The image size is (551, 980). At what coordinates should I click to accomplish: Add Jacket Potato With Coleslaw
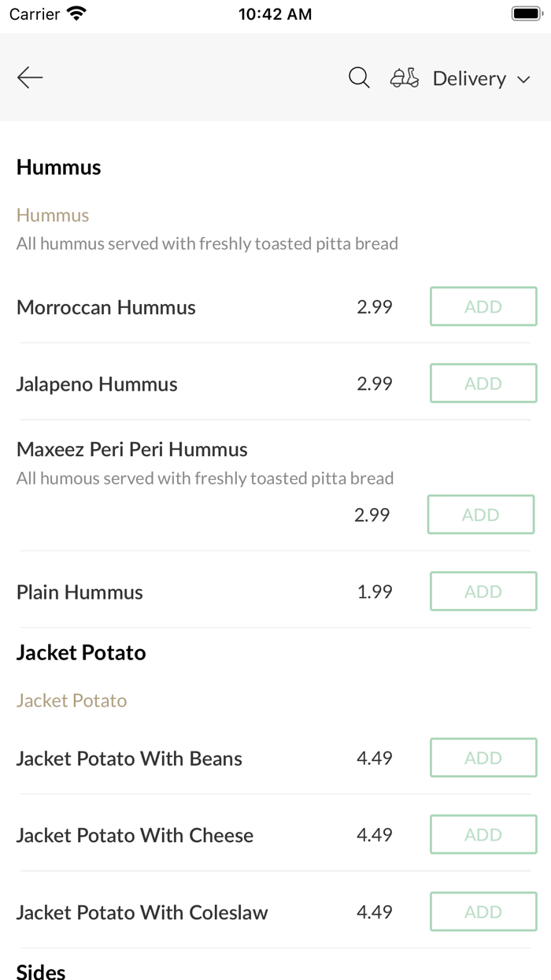[483, 912]
